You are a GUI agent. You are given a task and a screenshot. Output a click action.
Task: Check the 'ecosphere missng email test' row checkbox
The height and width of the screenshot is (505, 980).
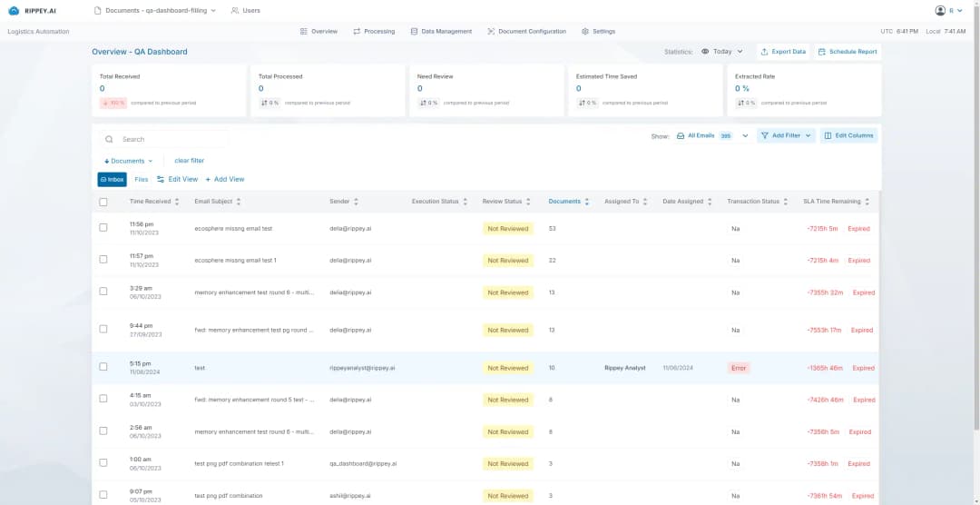103,228
